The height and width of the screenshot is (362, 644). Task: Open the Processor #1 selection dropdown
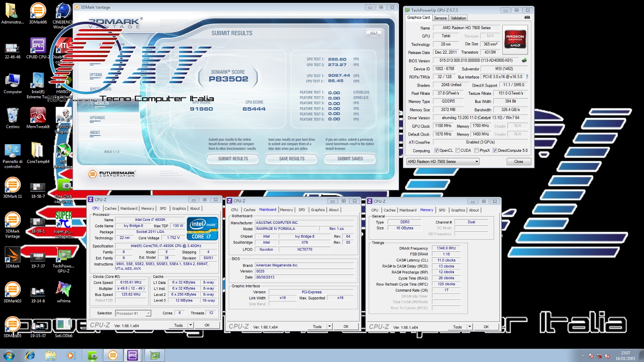tap(133, 314)
